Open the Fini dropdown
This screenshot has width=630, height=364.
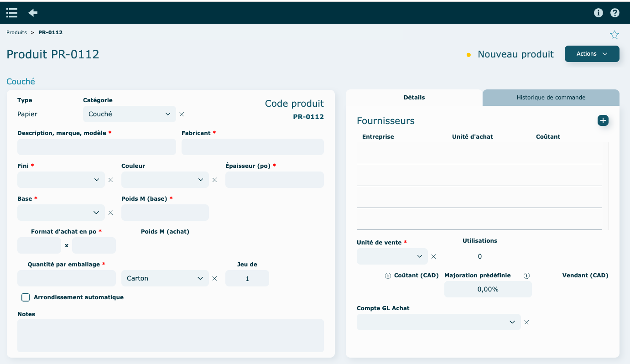click(61, 180)
